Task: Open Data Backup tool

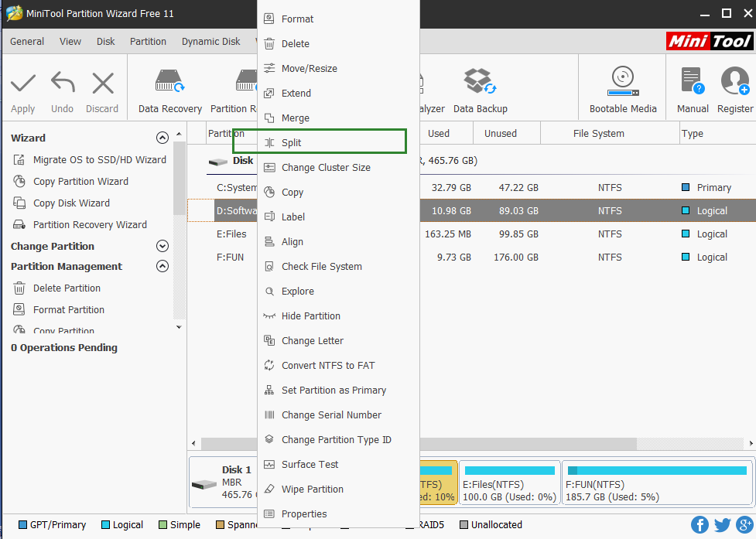Action: (x=481, y=91)
